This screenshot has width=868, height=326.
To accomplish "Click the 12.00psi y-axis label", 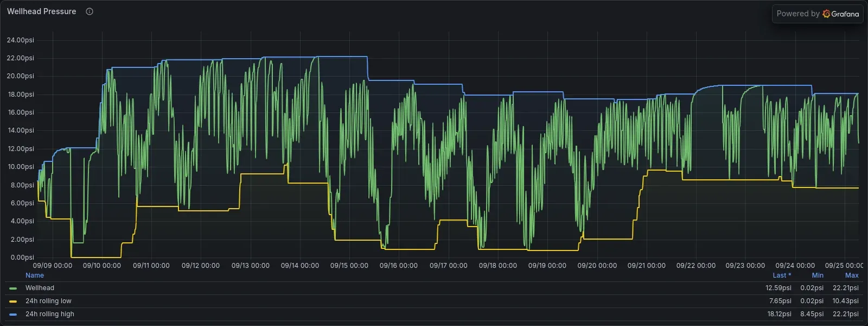I will click(21, 149).
